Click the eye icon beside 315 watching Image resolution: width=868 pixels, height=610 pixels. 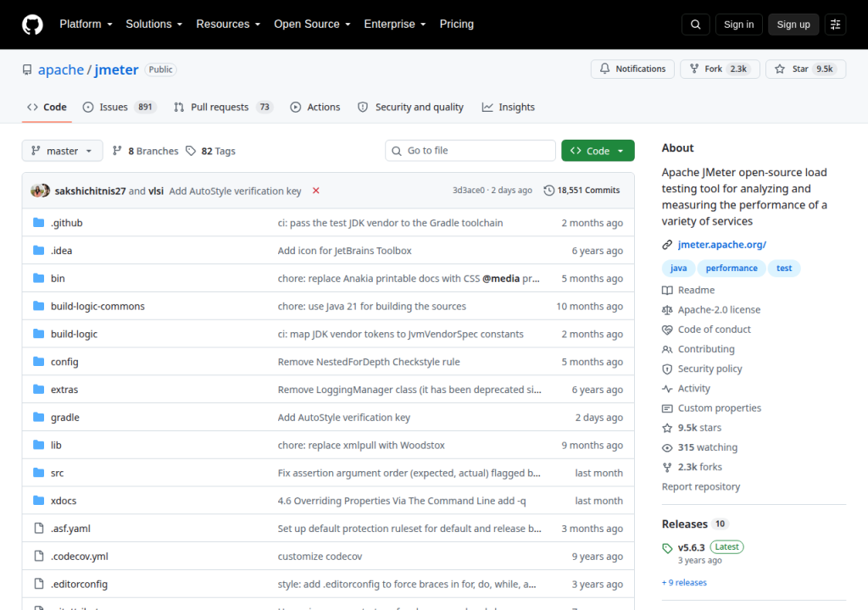[x=667, y=447]
